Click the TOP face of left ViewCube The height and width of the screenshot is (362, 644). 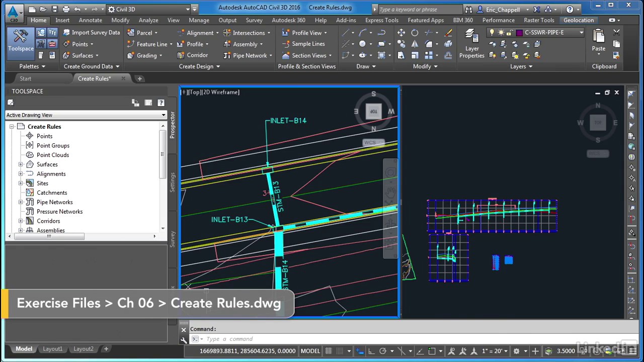(x=373, y=112)
